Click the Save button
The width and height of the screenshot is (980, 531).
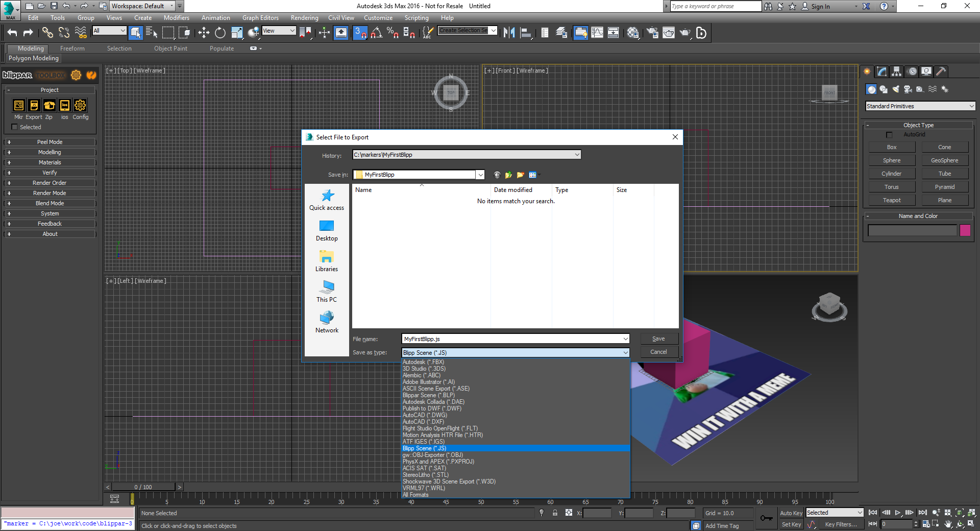tap(658, 339)
